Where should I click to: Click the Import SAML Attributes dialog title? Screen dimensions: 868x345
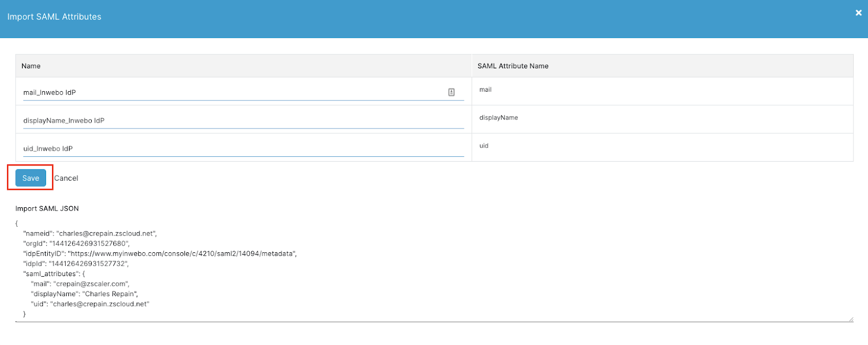pos(54,17)
